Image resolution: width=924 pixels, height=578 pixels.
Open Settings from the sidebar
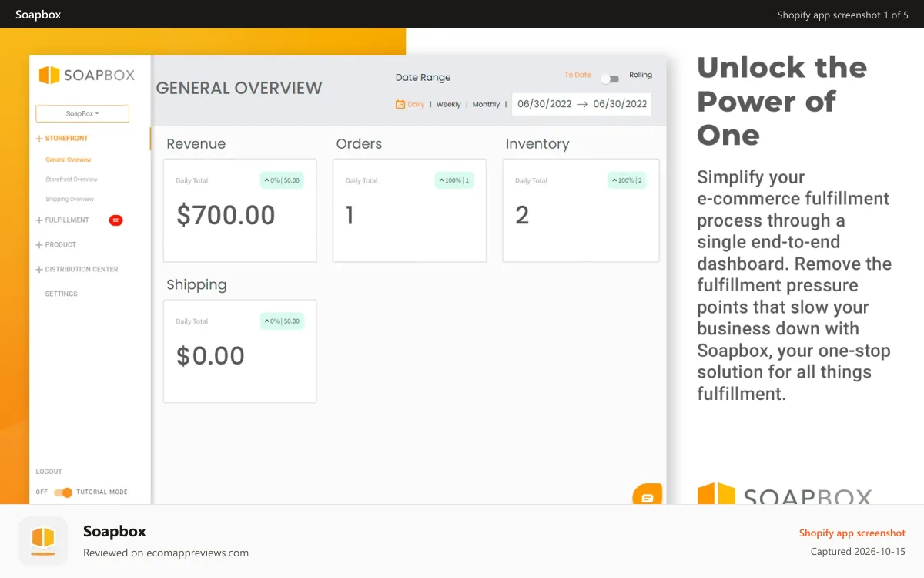(61, 294)
